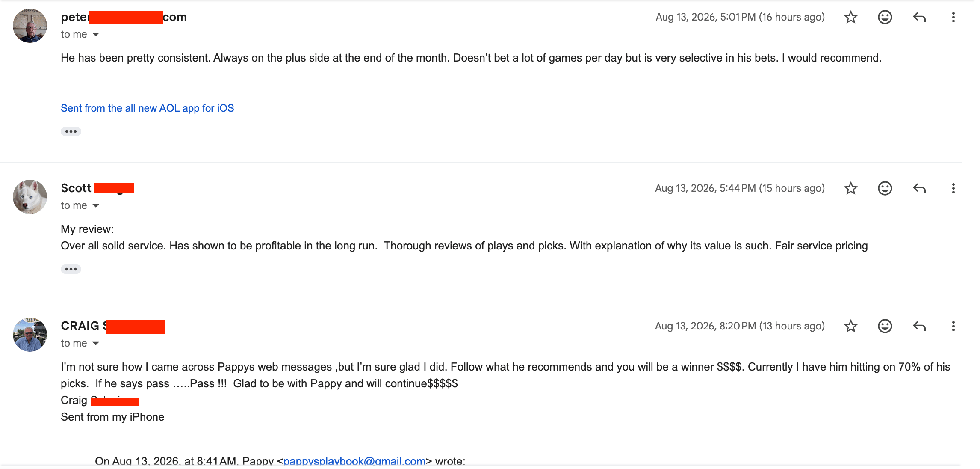Viewport: 980px width, 469px height.
Task: Reply to peter's 5:01 PM message
Action: click(919, 17)
